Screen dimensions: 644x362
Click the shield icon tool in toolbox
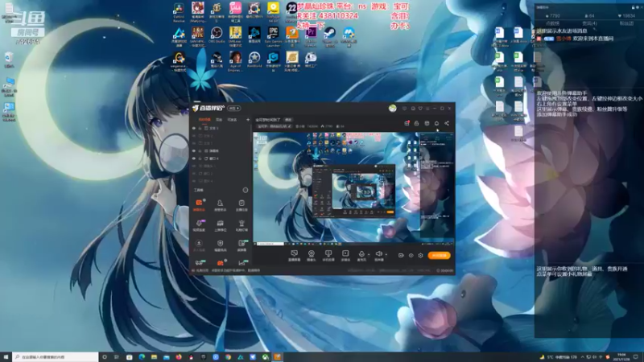pos(220,244)
